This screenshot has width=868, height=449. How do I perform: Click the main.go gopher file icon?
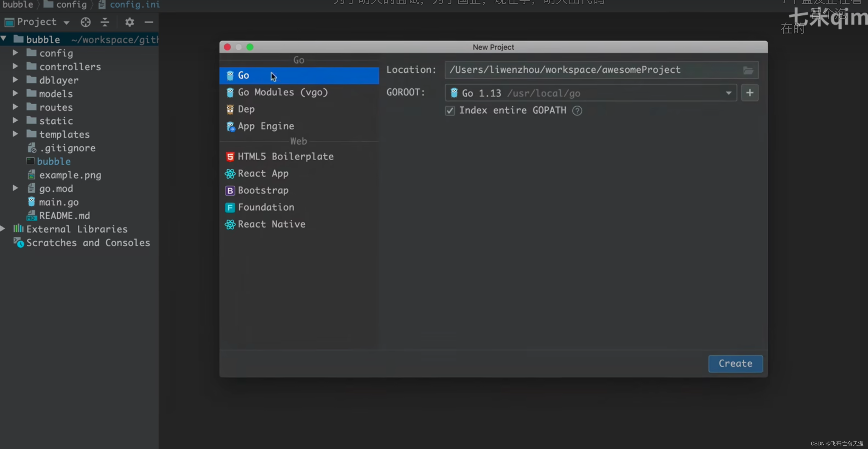[31, 202]
